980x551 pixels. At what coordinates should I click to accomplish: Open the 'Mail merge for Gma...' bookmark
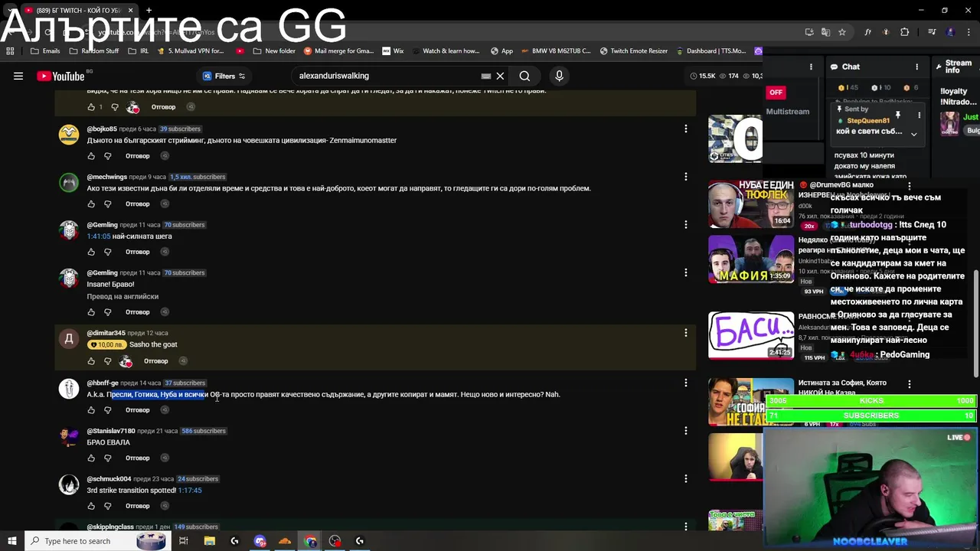tap(338, 51)
